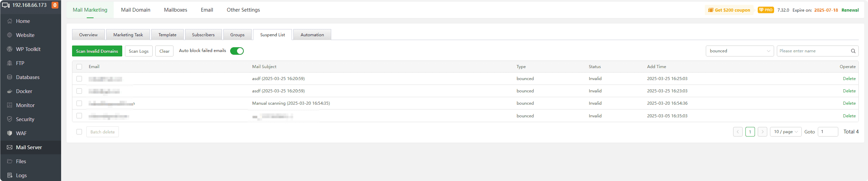Viewport: 868px width, 181px height.
Task: Click the Security shield icon
Action: (10, 119)
